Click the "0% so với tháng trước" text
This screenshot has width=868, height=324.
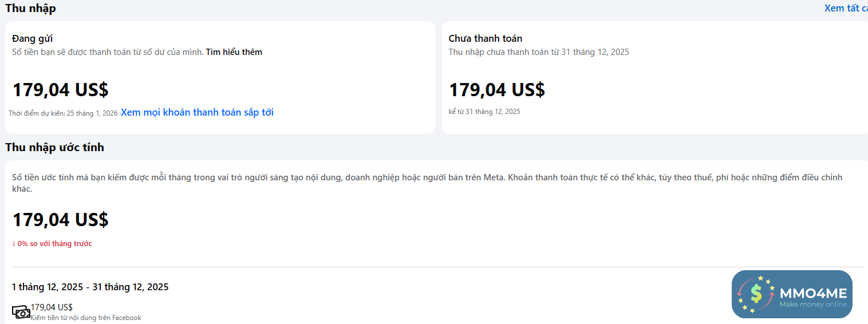click(x=55, y=244)
